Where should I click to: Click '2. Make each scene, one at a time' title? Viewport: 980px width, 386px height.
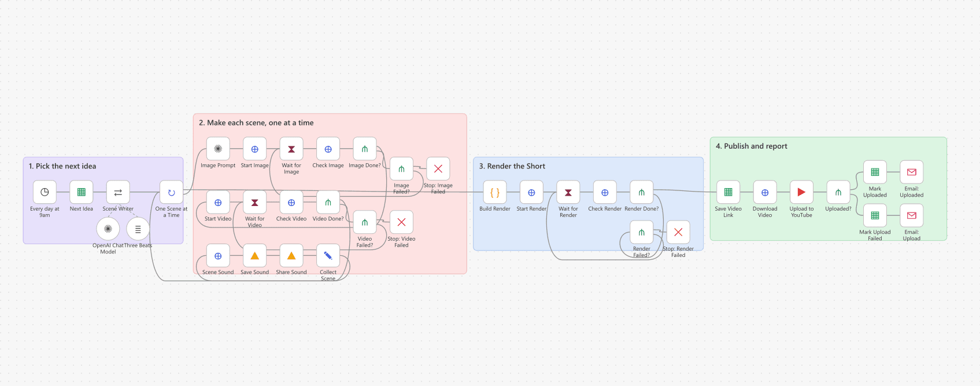[x=256, y=123]
